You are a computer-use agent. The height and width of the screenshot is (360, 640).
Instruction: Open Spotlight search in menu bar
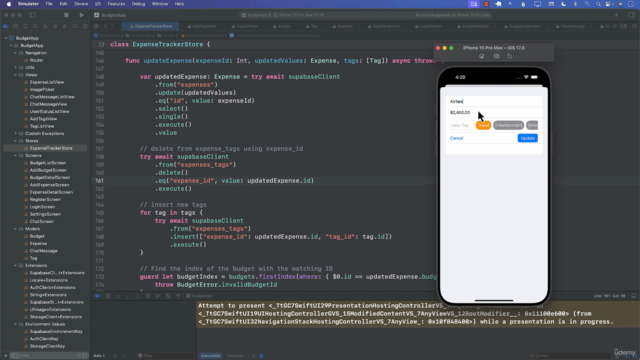coord(598,4)
